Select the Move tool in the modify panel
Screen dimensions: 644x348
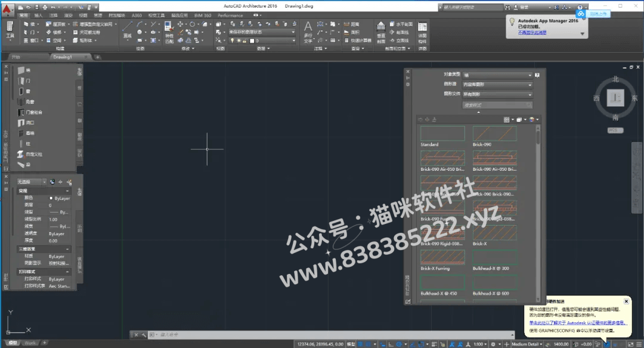pyautogui.click(x=180, y=24)
